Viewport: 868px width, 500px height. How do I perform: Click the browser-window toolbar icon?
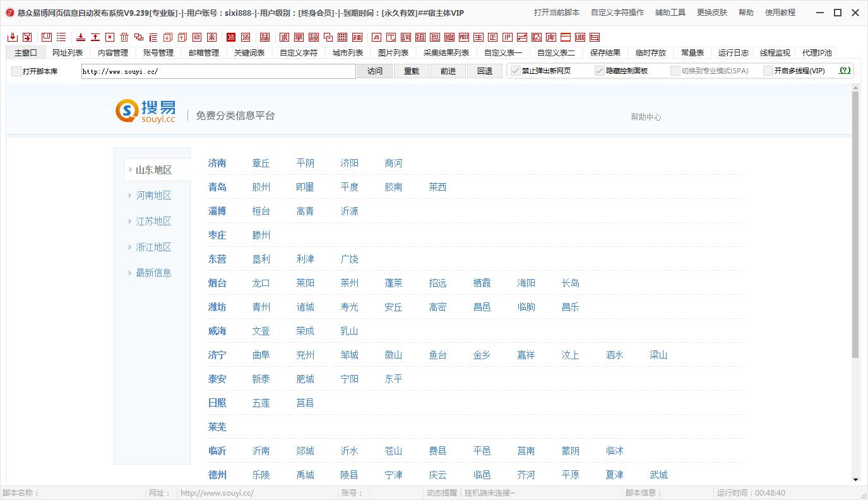tap(566, 37)
